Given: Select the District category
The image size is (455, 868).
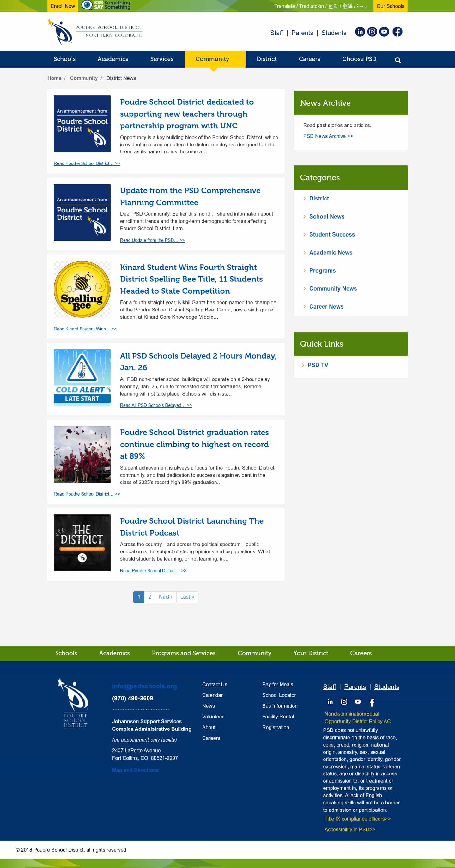Looking at the screenshot, I should (319, 199).
